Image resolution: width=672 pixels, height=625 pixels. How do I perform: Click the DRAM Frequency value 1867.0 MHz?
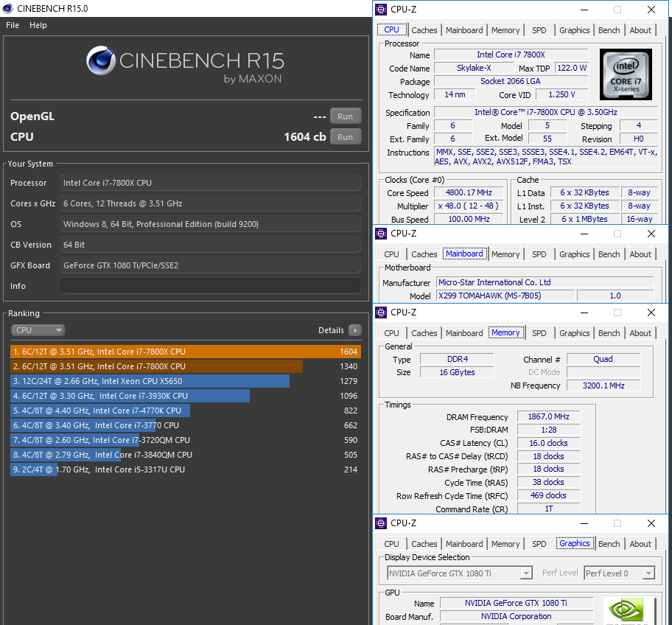pos(548,416)
